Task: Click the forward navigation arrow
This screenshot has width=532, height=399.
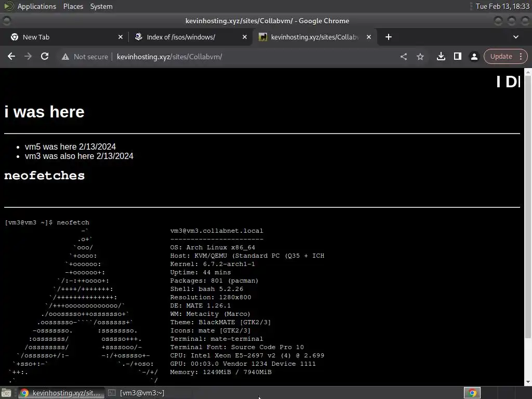Action: pos(28,56)
